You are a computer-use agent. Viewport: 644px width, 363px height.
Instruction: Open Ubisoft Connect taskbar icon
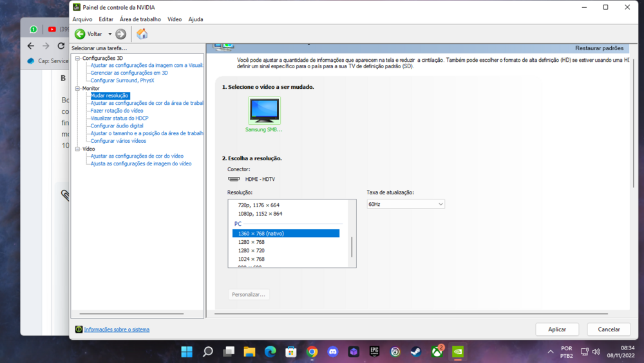pyautogui.click(x=395, y=352)
